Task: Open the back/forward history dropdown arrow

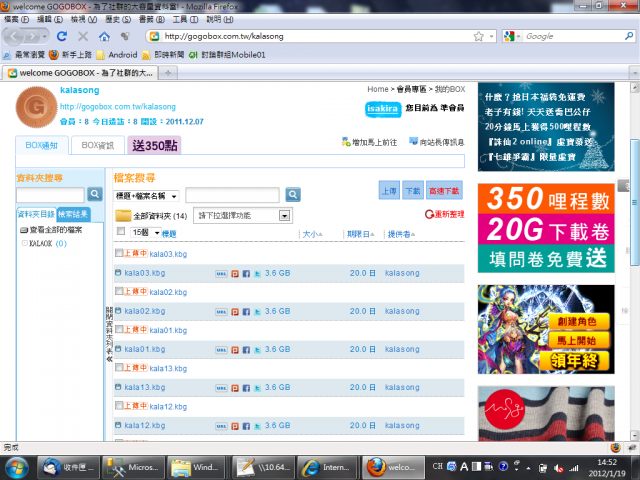Action: pyautogui.click(x=44, y=37)
